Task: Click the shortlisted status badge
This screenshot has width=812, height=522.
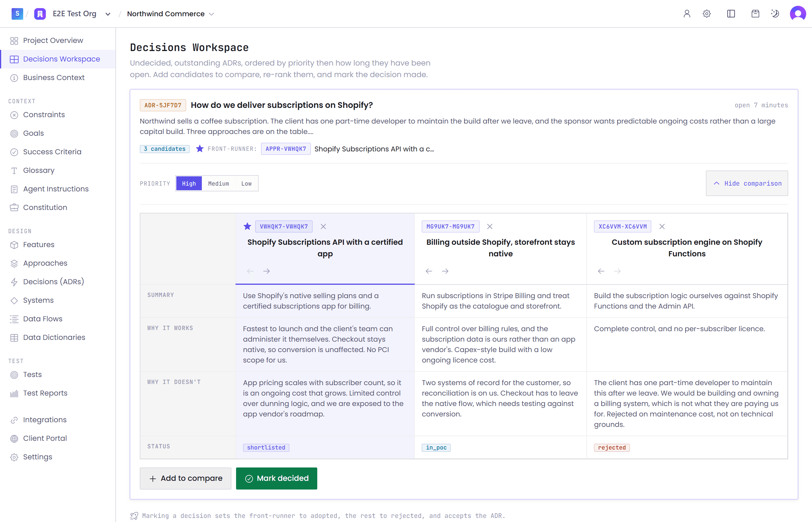Action: (266, 447)
